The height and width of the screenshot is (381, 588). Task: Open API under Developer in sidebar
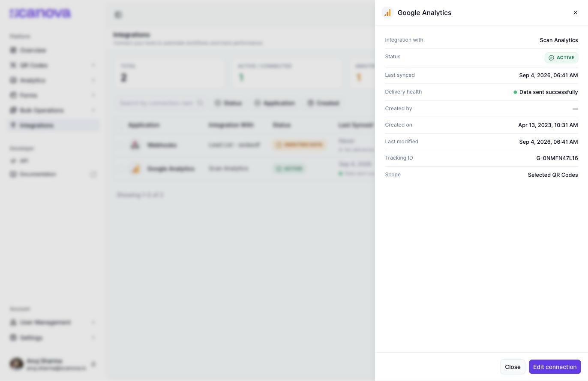click(x=53, y=161)
